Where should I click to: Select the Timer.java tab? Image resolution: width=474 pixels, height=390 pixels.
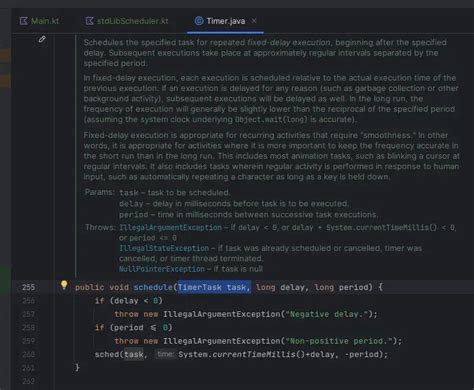pyautogui.click(x=225, y=21)
